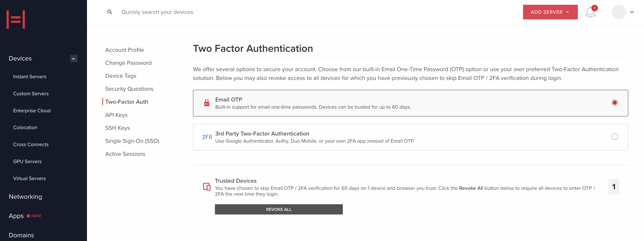
Task: Click the blue 2FA icon
Action: (x=207, y=137)
